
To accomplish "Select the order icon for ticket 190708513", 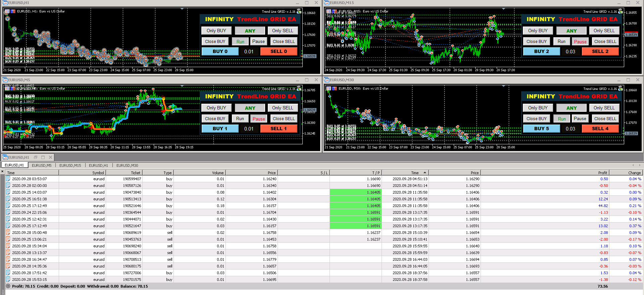I will tap(8, 259).
